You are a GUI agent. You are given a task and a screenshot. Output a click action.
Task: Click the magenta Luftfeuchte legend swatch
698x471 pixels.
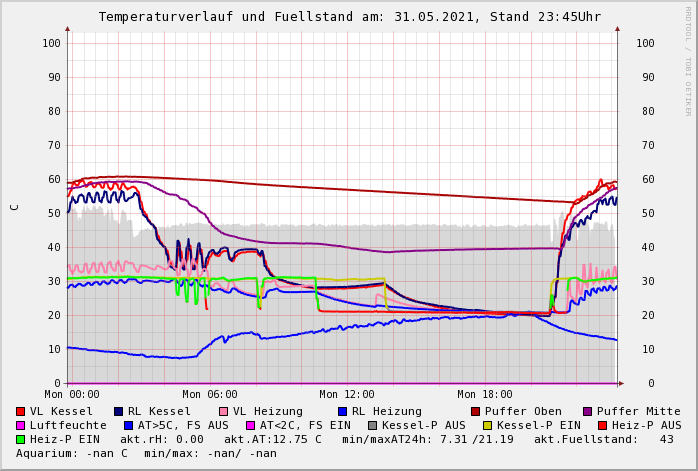coord(21,425)
